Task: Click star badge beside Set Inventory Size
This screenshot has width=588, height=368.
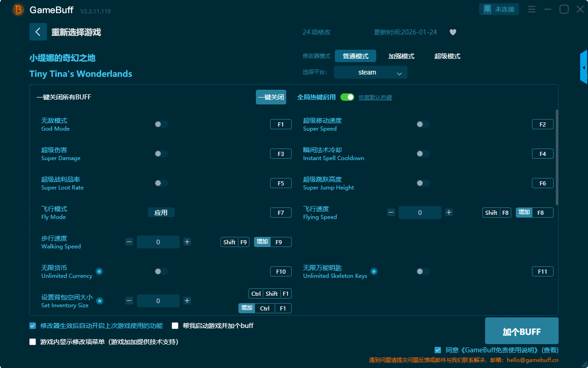Action: 100,301
